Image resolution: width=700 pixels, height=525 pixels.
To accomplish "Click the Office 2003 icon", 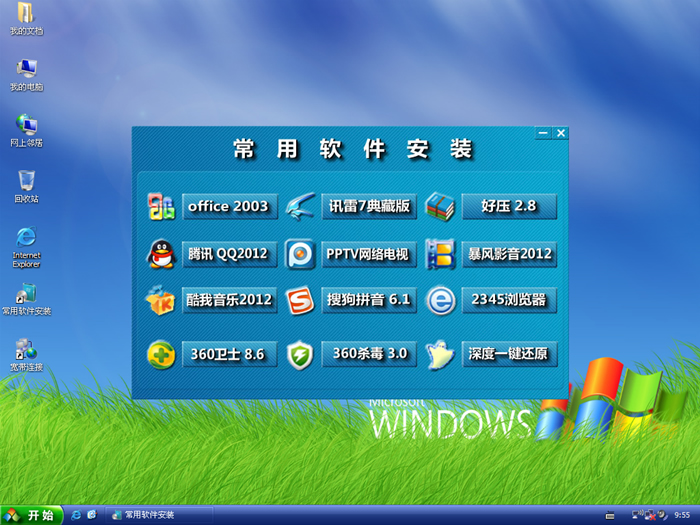I will [x=161, y=207].
